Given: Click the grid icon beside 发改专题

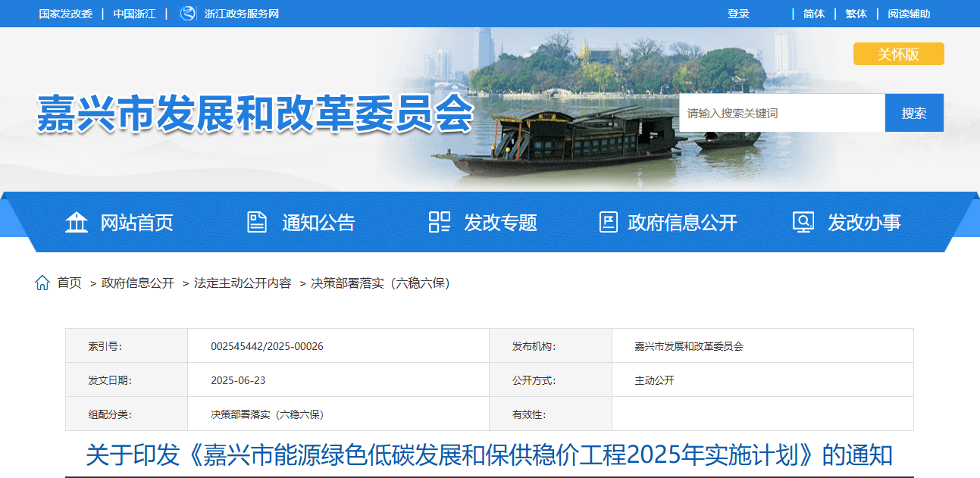Looking at the screenshot, I should 439,222.
